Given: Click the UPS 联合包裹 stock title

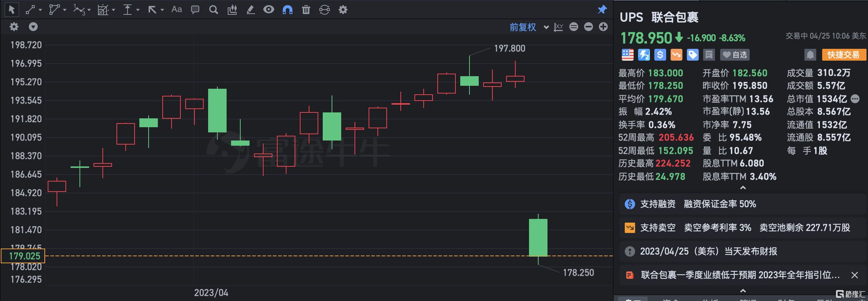Looking at the screenshot, I should (659, 17).
